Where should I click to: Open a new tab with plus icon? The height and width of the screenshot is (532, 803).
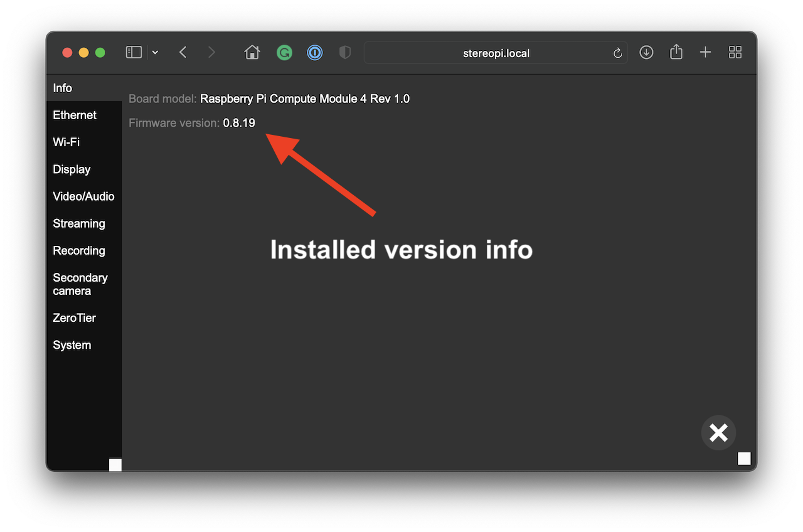pyautogui.click(x=705, y=53)
